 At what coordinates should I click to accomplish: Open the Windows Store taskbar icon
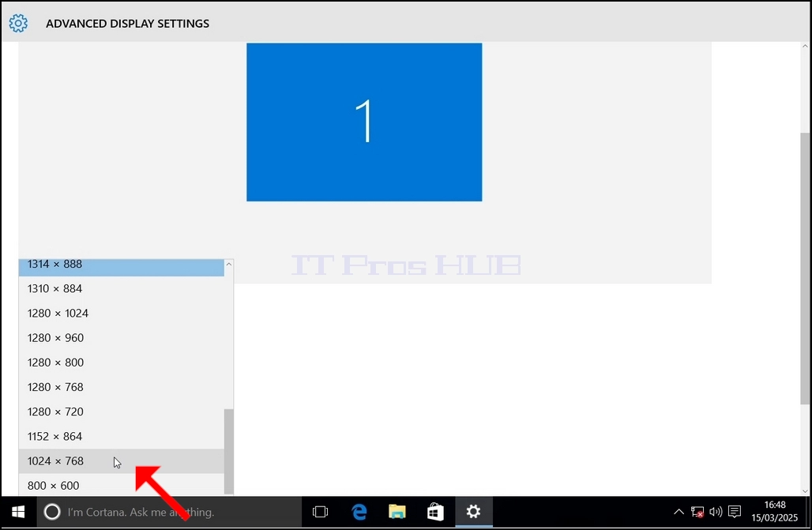(435, 512)
